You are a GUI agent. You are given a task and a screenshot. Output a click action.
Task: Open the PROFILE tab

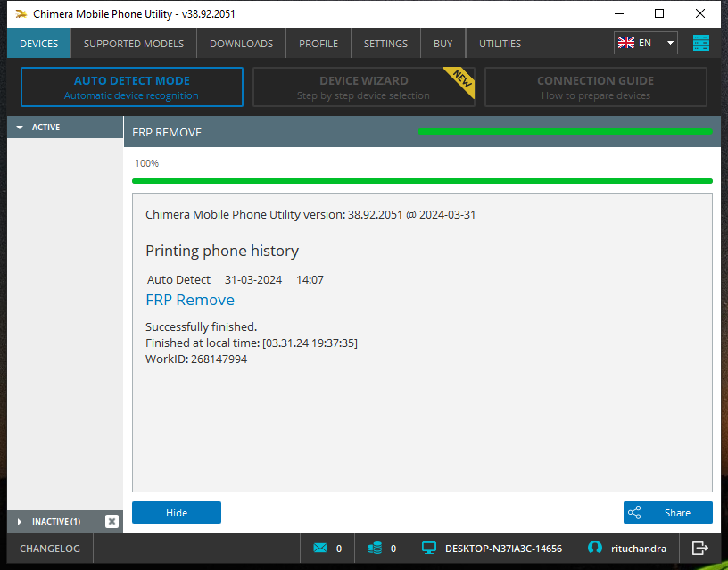pyautogui.click(x=318, y=44)
